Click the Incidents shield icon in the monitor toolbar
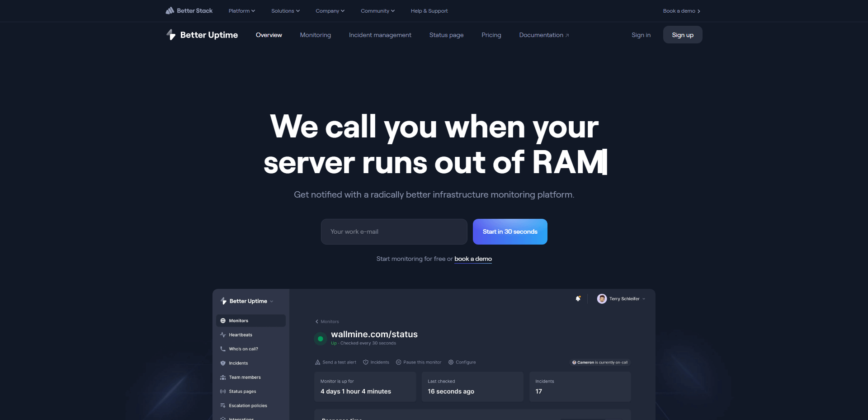Image resolution: width=868 pixels, height=420 pixels. coord(366,362)
